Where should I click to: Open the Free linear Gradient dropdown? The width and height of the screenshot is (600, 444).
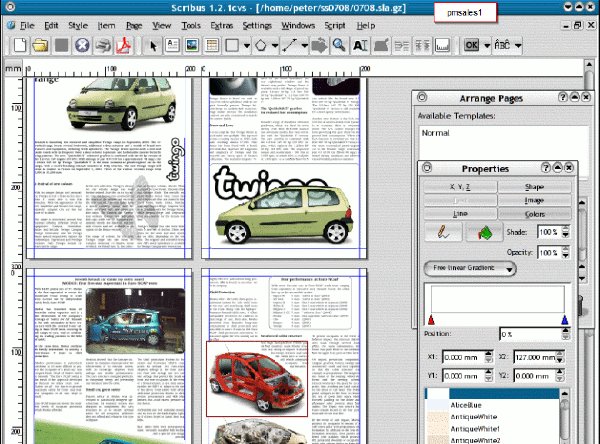coord(470,268)
